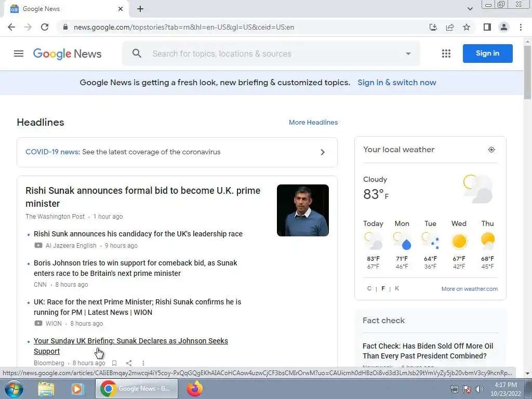View site information lock icon
The width and height of the screenshot is (532, 399).
click(x=65, y=27)
